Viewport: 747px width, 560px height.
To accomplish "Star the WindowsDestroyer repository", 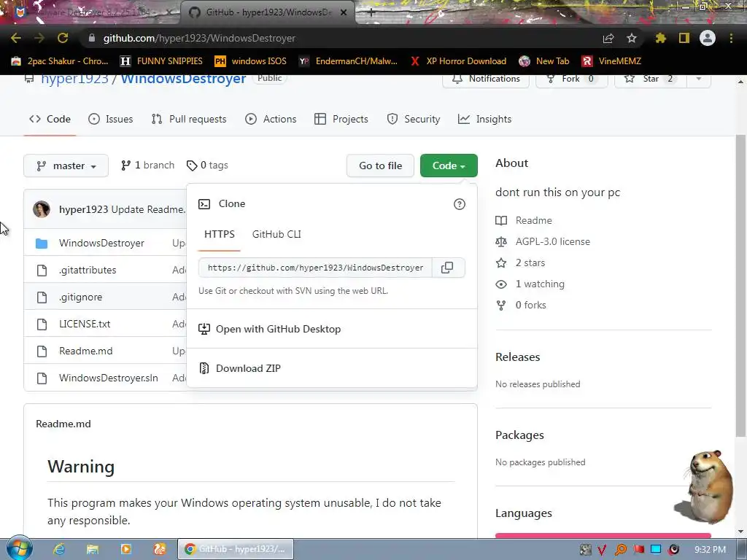I will pyautogui.click(x=650, y=79).
